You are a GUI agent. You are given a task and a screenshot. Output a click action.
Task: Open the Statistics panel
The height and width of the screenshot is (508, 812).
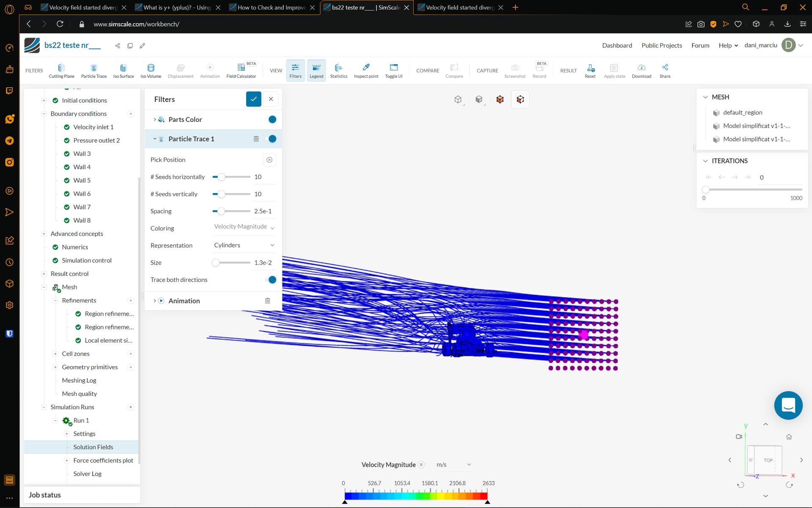pos(338,70)
